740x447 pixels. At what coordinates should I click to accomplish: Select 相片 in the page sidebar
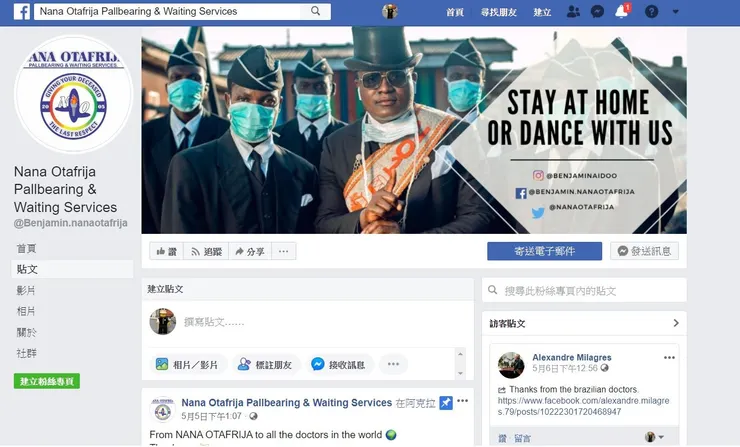pyautogui.click(x=26, y=311)
